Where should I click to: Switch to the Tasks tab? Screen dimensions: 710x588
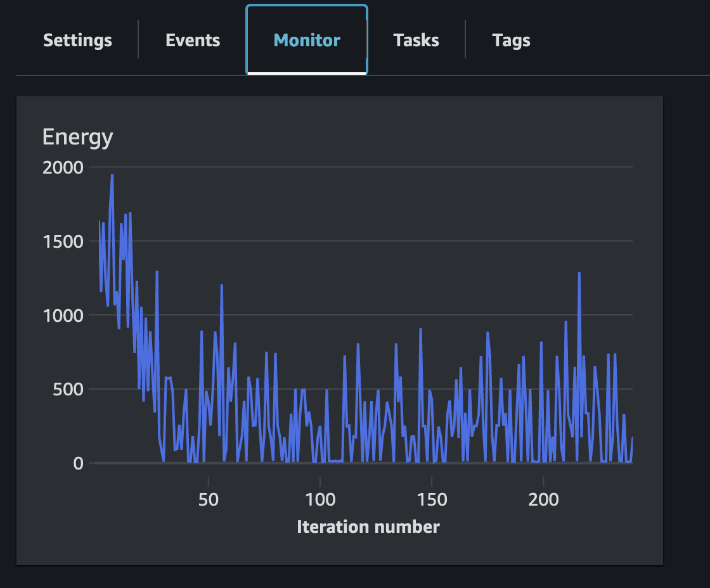(416, 40)
